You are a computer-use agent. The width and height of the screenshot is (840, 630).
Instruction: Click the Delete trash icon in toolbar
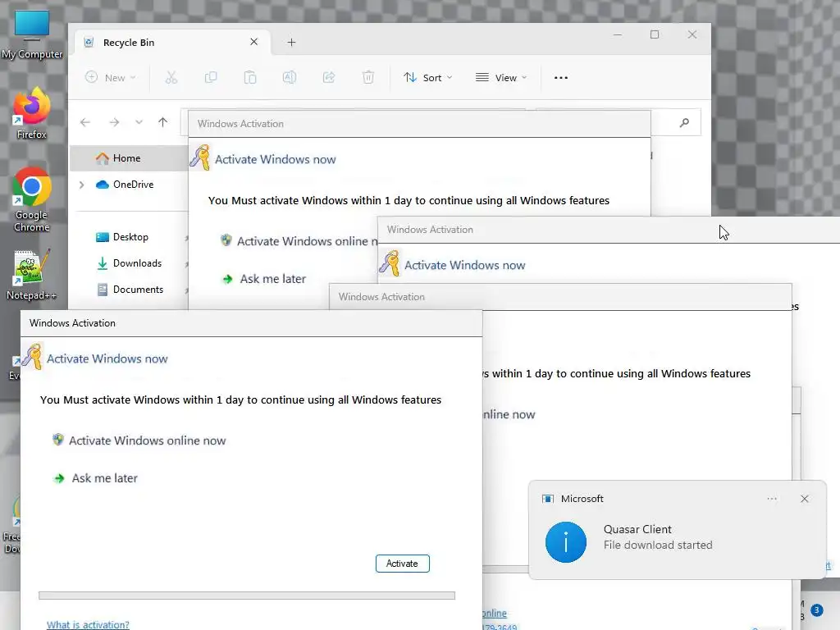(x=368, y=78)
